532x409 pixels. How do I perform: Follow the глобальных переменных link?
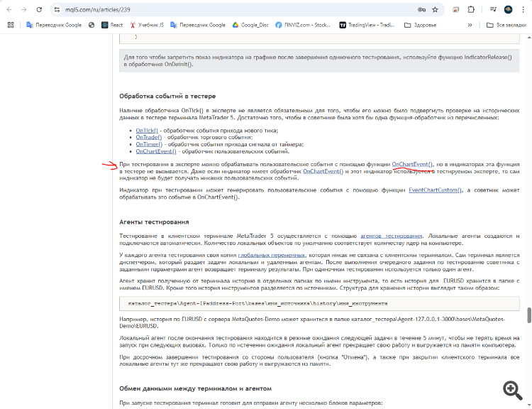coord(272,255)
